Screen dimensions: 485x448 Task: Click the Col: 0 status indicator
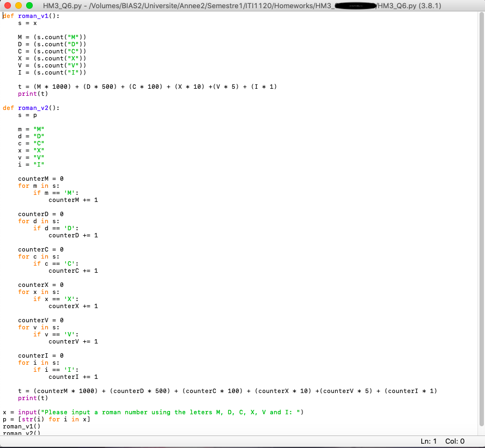(455, 441)
